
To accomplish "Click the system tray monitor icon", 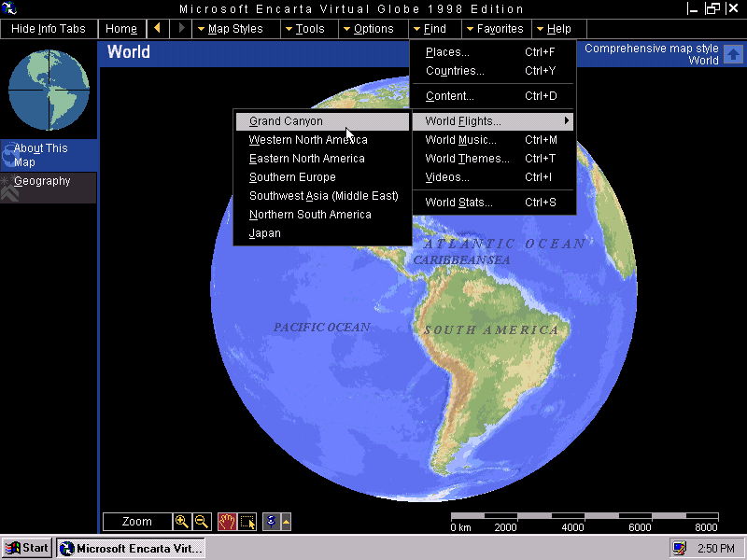I will (x=679, y=548).
